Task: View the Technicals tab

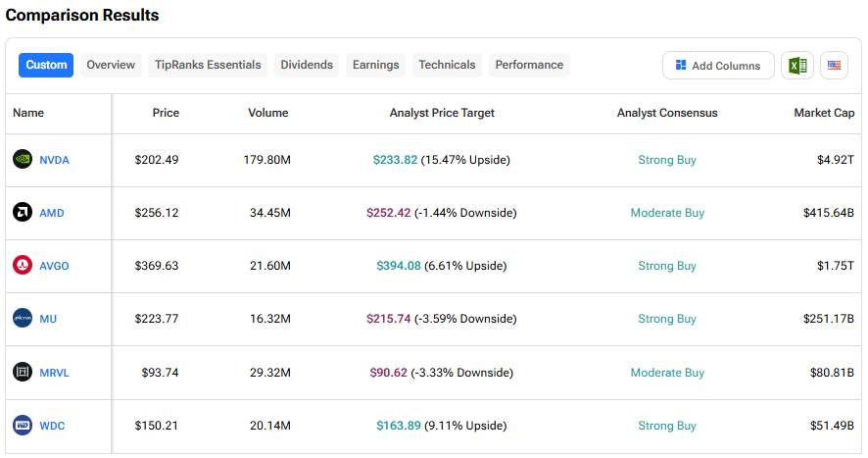Action: coord(447,65)
